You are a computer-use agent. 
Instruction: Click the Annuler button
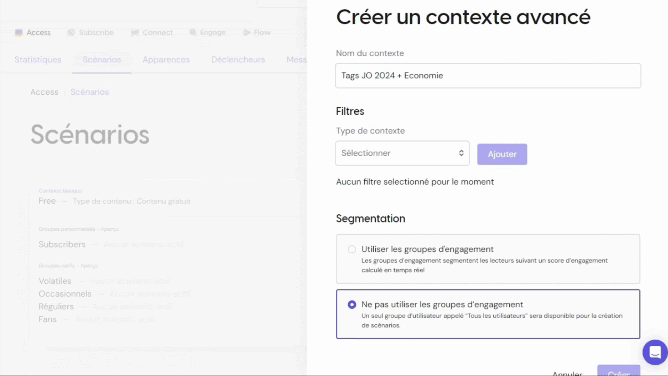tap(567, 373)
